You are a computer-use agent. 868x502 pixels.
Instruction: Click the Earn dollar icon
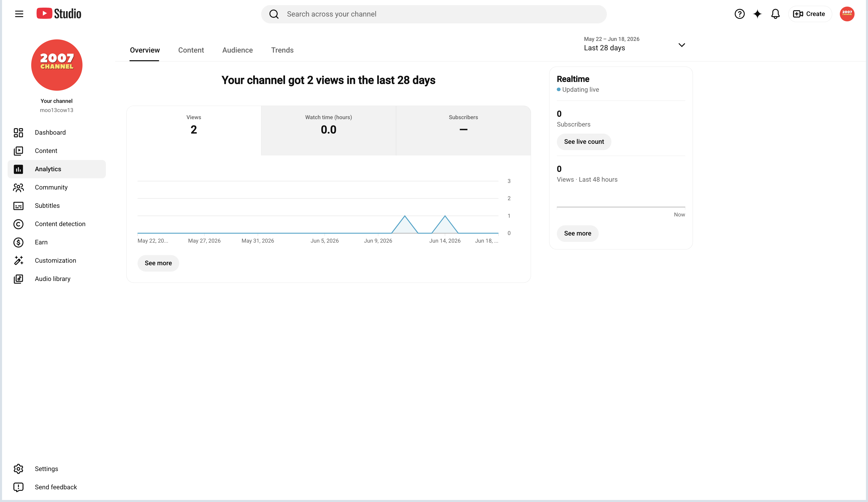[18, 242]
